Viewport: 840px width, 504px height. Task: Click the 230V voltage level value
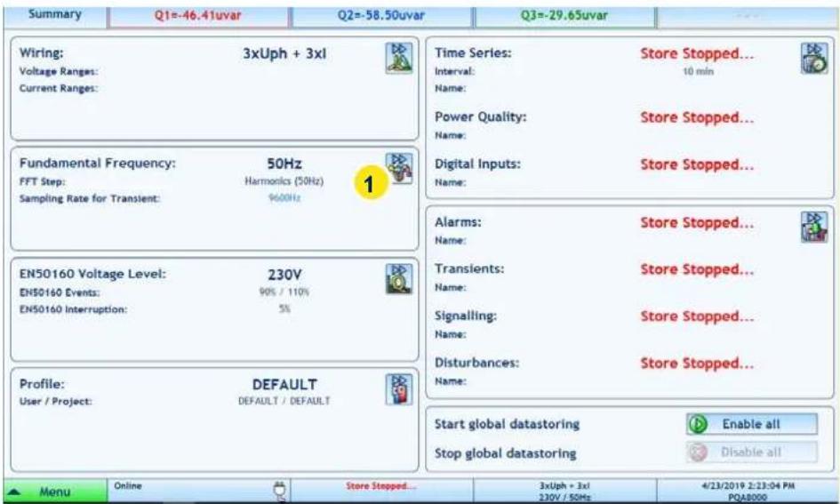point(284,275)
